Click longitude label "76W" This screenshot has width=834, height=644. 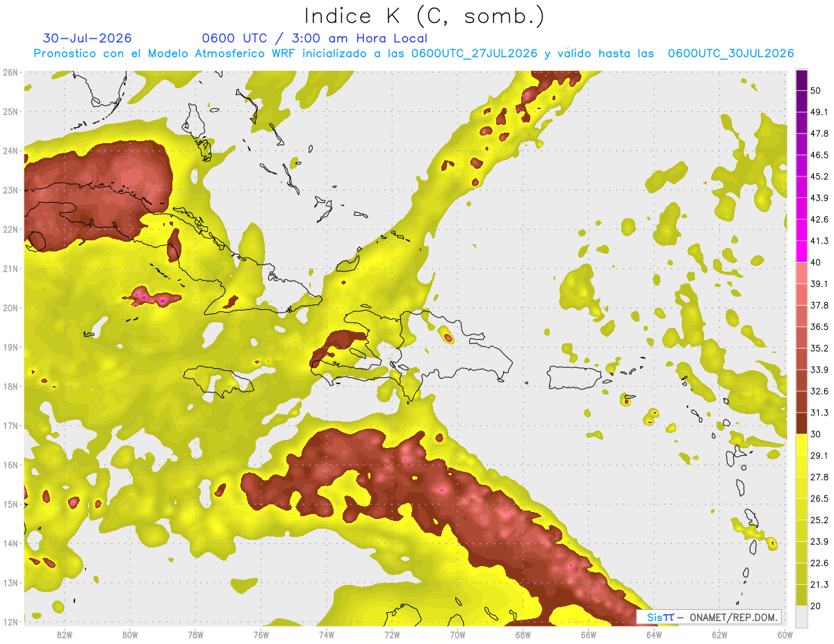coord(261,635)
